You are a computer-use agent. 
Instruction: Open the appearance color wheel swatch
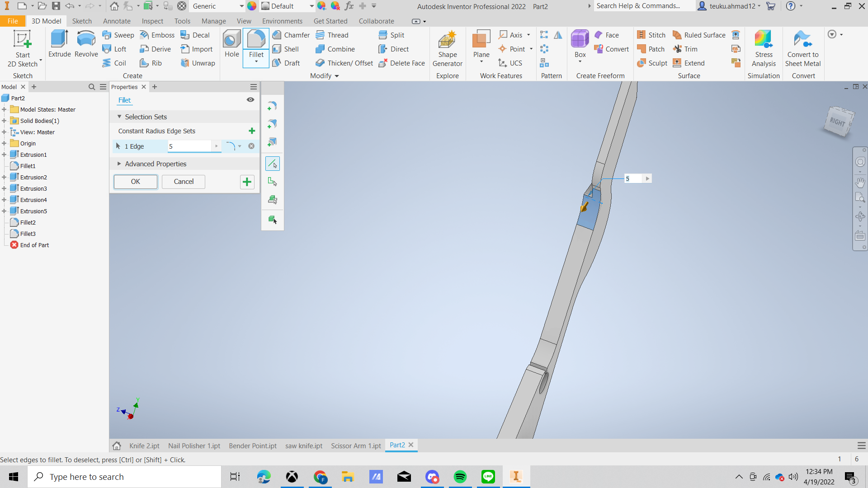point(252,6)
